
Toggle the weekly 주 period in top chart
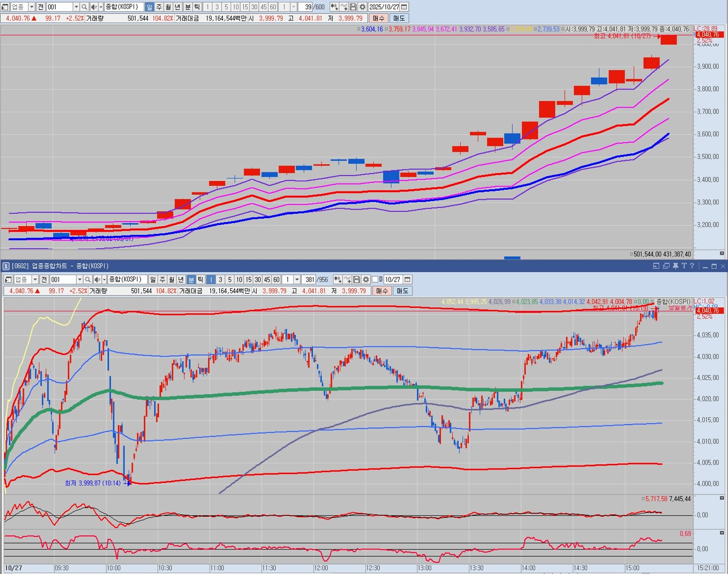(x=159, y=7)
